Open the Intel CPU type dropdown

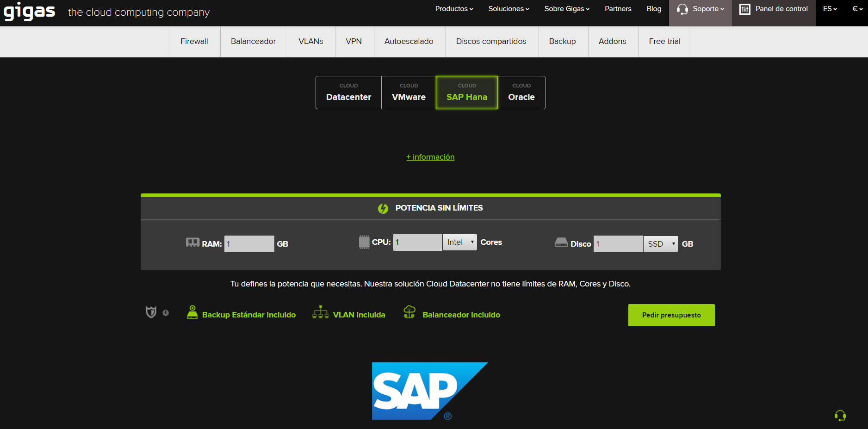point(459,242)
